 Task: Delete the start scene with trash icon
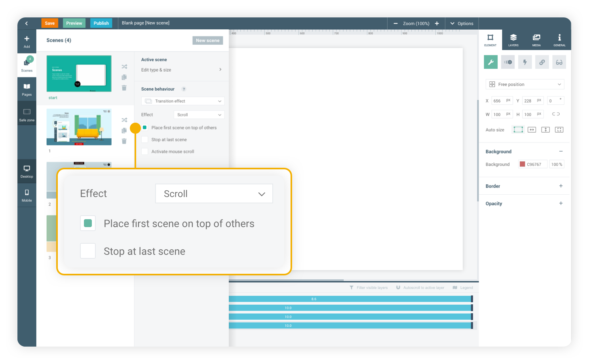tap(124, 88)
